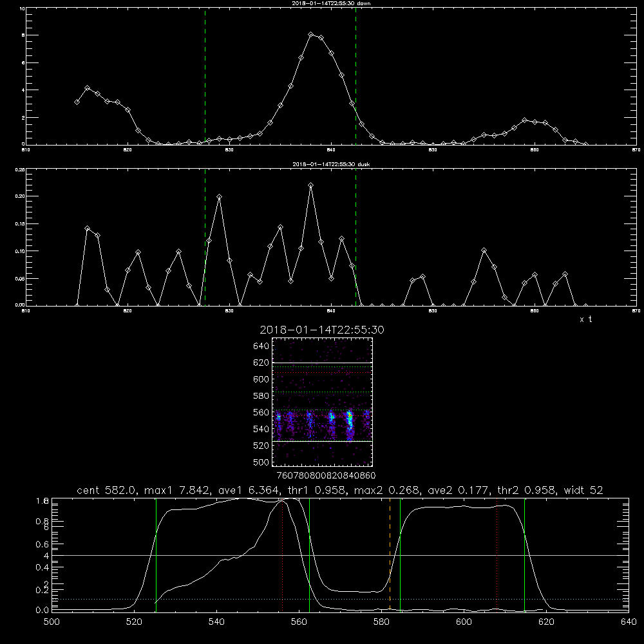Click the red dotted line near 608 in the bottom plot
The height and width of the screenshot is (644, 644).
click(x=497, y=554)
